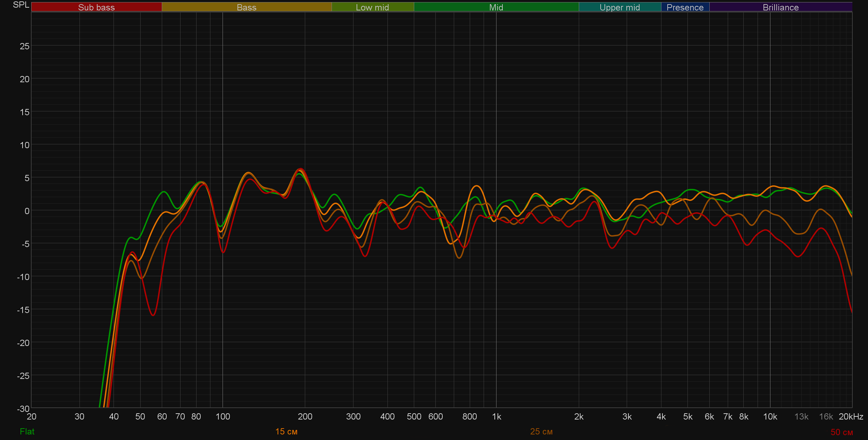Click the 10k frequency axis label
This screenshot has height=440, width=868.
tap(770, 416)
